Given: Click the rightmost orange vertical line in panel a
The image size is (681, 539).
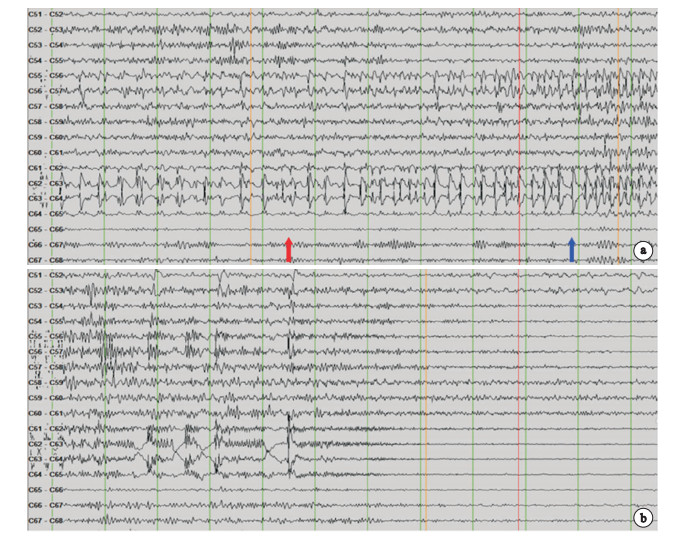Looking at the screenshot, I should [x=618, y=120].
